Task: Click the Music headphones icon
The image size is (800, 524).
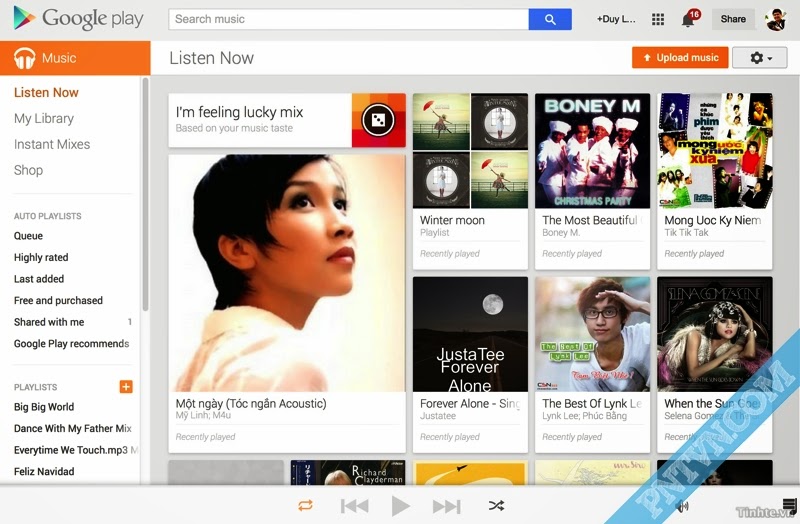Action: click(24, 58)
